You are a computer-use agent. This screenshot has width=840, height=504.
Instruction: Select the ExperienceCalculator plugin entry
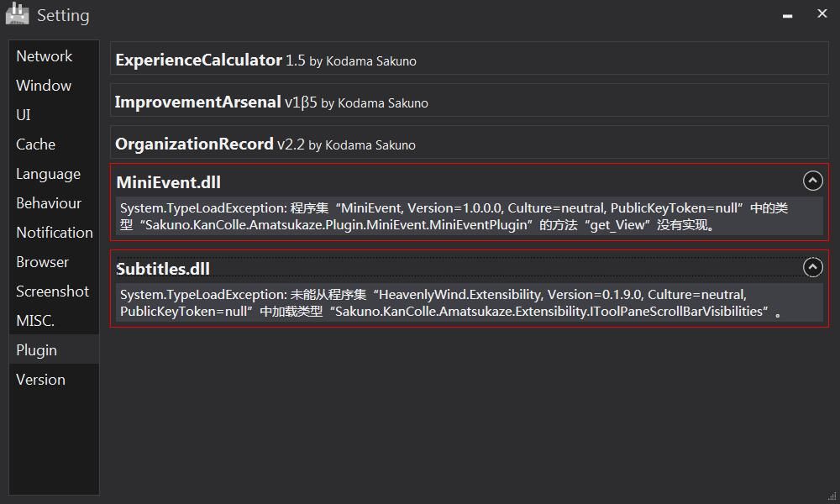[470, 59]
